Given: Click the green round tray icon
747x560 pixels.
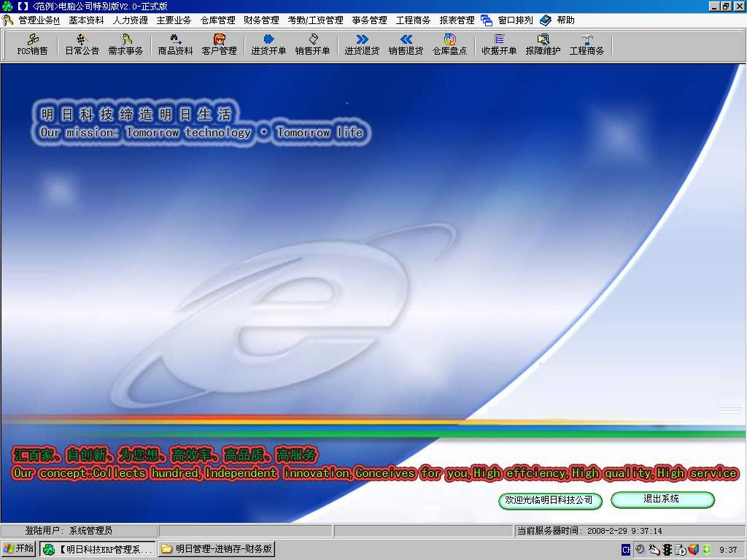Looking at the screenshot, I should 706,550.
